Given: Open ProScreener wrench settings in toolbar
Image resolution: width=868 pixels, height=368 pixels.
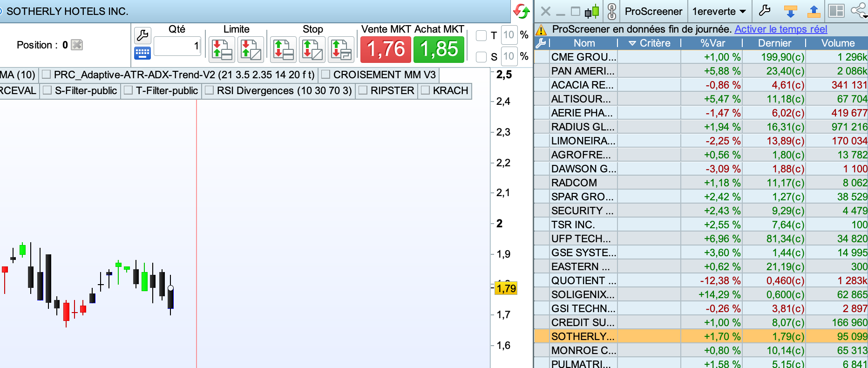Looking at the screenshot, I should [765, 10].
